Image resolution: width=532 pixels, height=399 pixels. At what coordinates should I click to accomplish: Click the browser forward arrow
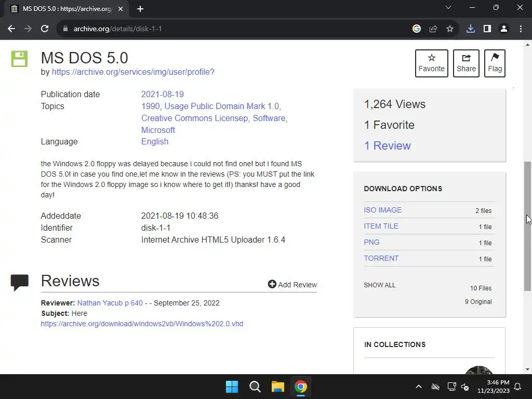[x=28, y=29]
